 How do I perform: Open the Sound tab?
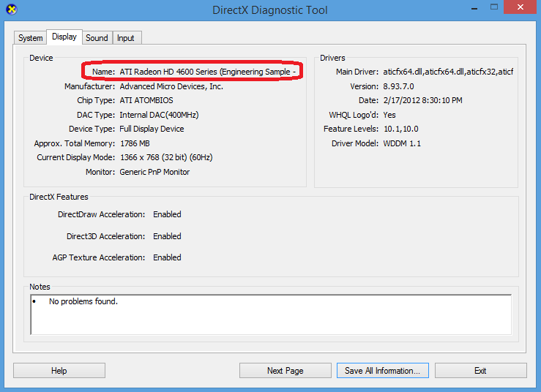(x=97, y=38)
